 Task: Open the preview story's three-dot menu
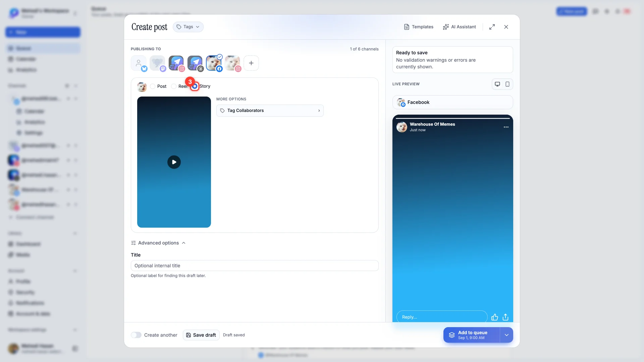click(506, 127)
